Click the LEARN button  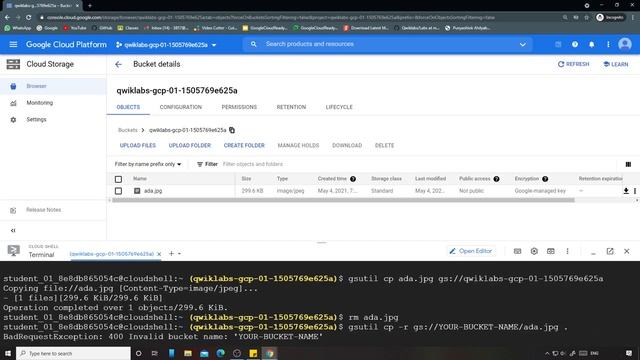pyautogui.click(x=616, y=64)
